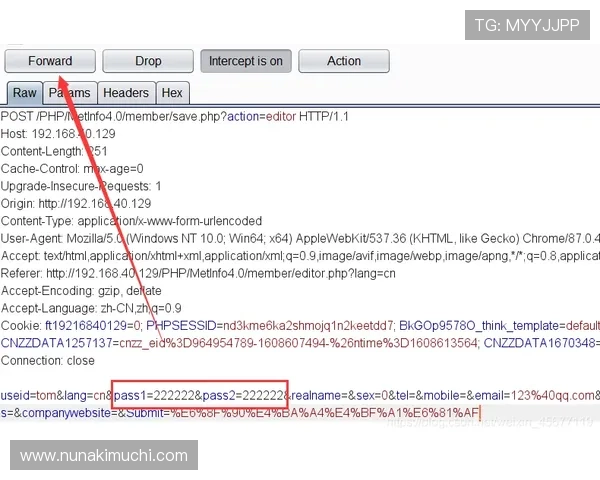Click the User-Agent header line
The height and width of the screenshot is (480, 600).
300,238
